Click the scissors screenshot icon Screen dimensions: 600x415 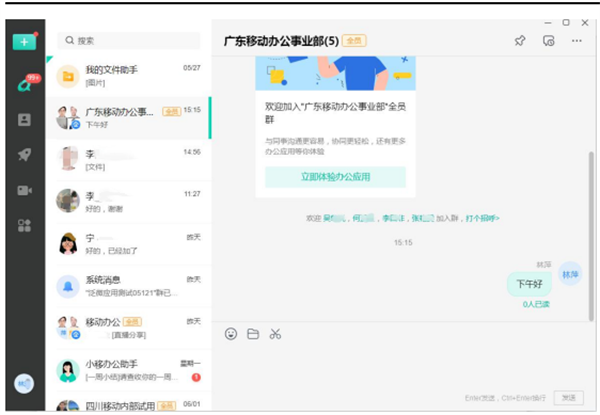pyautogui.click(x=276, y=334)
